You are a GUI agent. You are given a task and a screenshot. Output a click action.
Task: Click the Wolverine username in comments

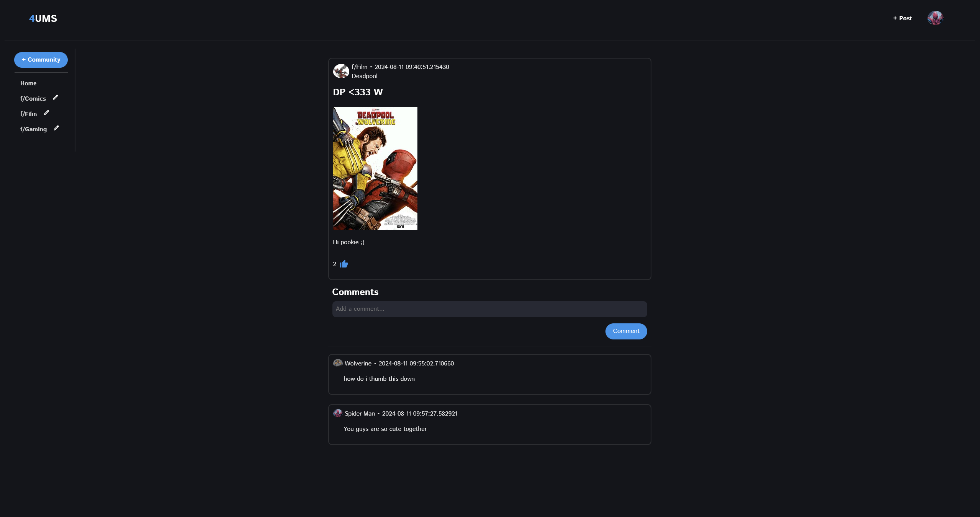358,364
